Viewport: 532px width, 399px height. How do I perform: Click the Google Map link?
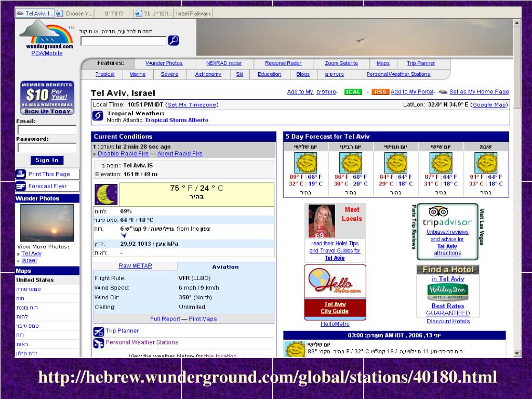click(x=489, y=105)
